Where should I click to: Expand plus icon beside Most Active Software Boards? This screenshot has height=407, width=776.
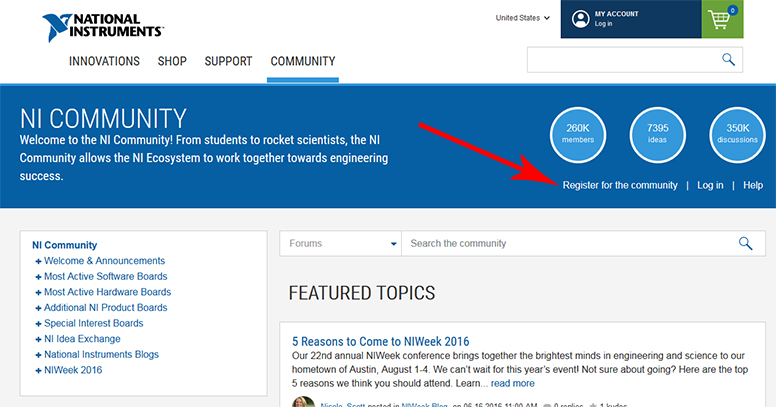[38, 277]
